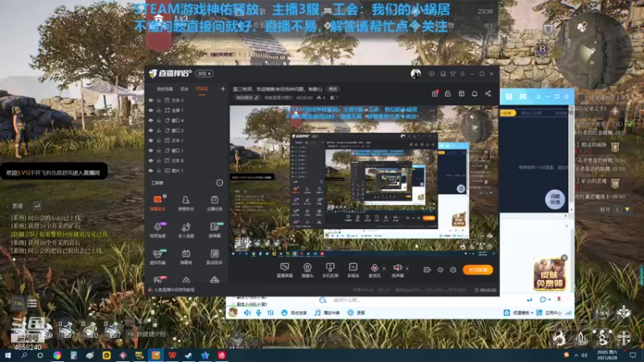Toggle preview eye icon near start button
The height and width of the screenshot is (362, 644).
(440, 269)
